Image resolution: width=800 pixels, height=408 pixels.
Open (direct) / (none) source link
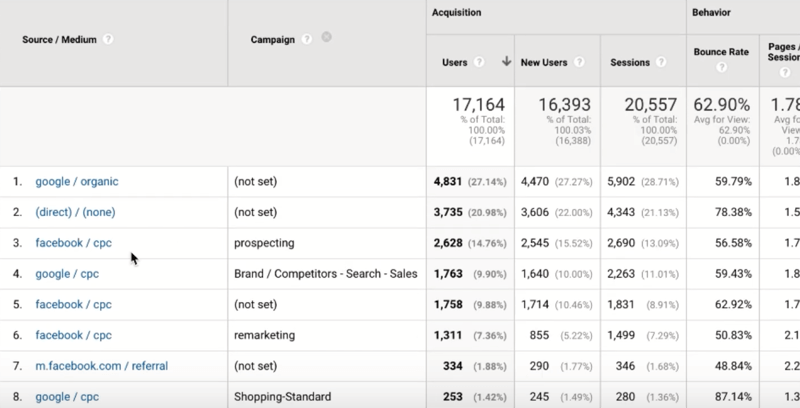pyautogui.click(x=75, y=212)
